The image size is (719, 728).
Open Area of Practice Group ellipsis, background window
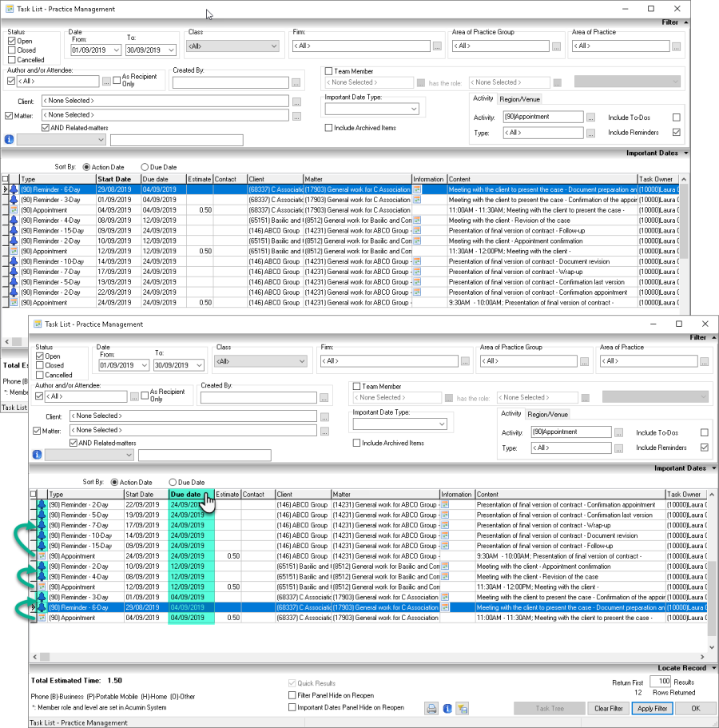(556, 46)
